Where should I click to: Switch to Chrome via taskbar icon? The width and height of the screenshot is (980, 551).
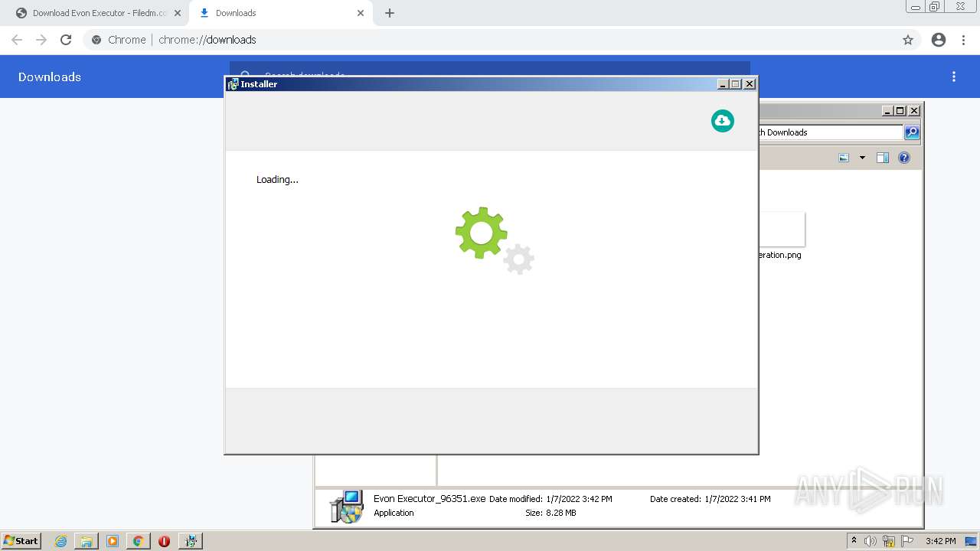139,541
